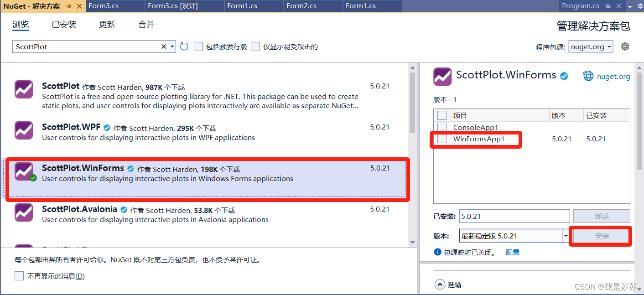Open the document tab list dropdown
Image resolution: width=644 pixels, height=295 pixels.
point(630,6)
